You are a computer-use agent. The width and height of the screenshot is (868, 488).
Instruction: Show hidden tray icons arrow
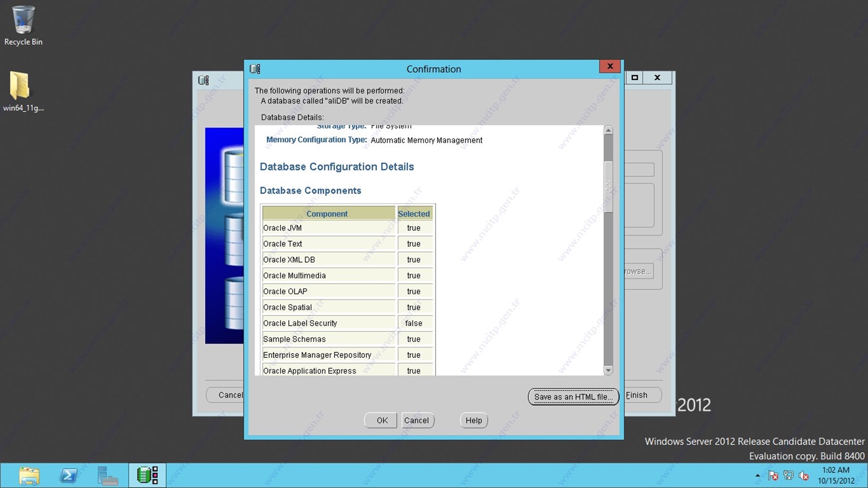(758, 476)
